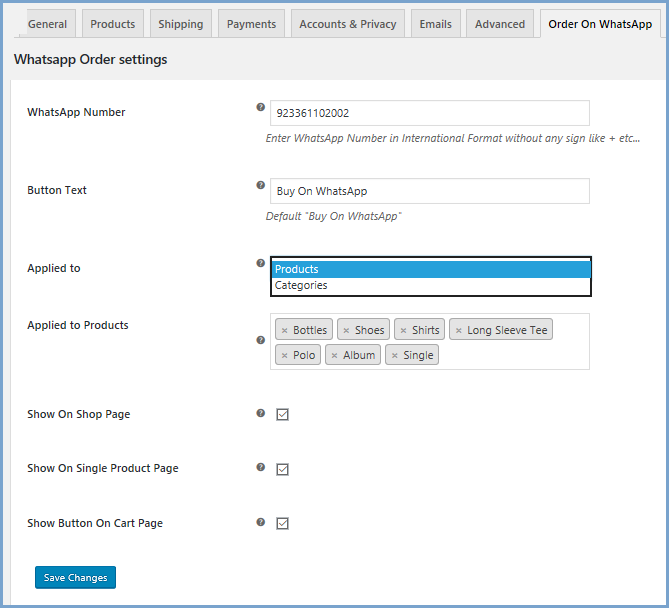Click the Save Changes button
The width and height of the screenshot is (669, 608).
click(76, 577)
